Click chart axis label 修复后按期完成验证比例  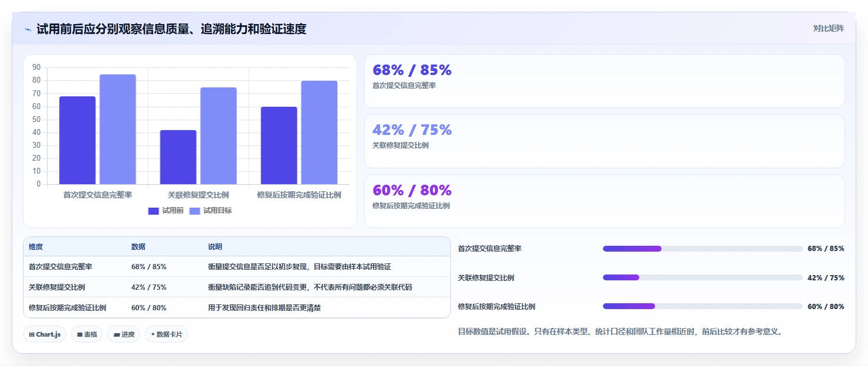click(299, 195)
